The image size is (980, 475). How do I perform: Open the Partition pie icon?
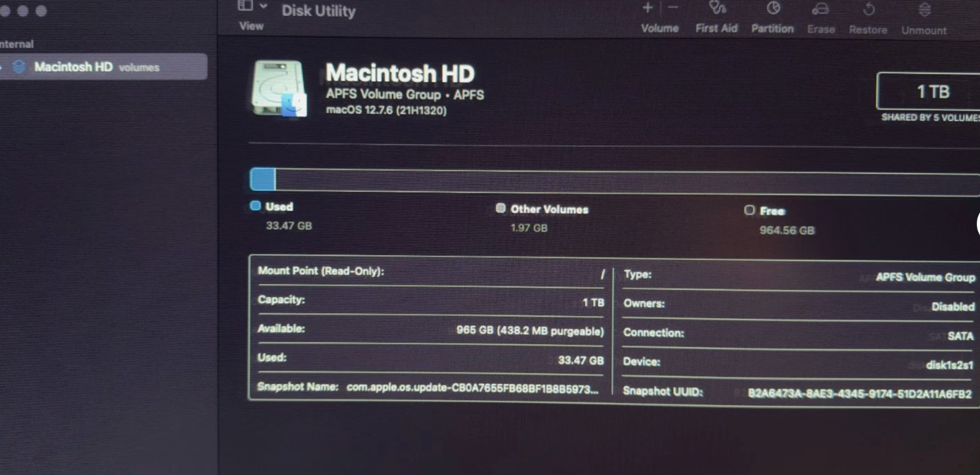coord(774,8)
